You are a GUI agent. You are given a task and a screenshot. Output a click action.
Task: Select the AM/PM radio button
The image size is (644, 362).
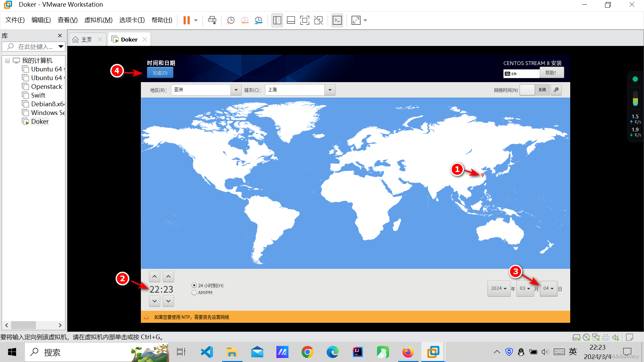tap(194, 293)
